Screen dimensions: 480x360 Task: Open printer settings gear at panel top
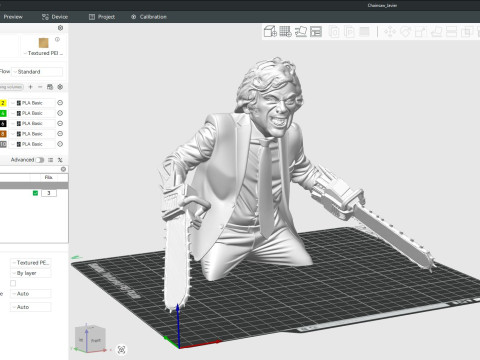(60, 28)
